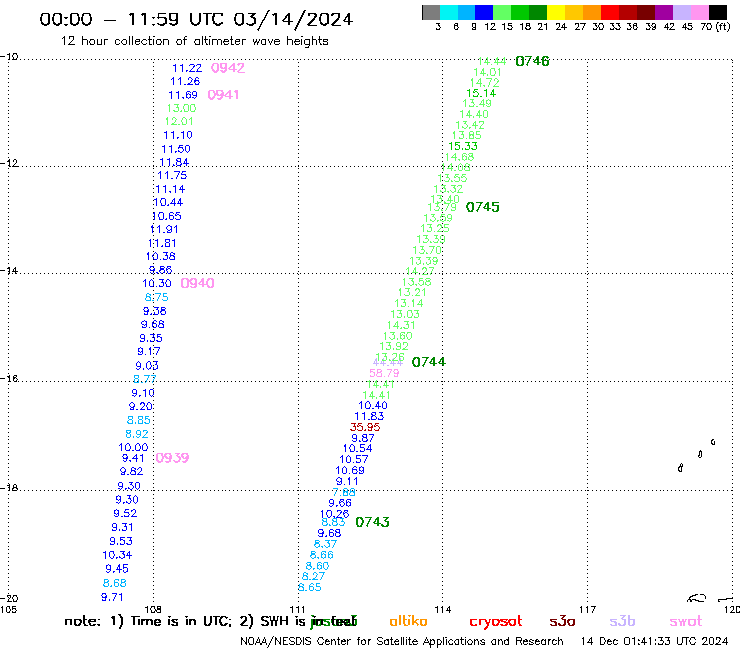Select the wave height value 13.79
The width and height of the screenshot is (740, 650).
[442, 207]
